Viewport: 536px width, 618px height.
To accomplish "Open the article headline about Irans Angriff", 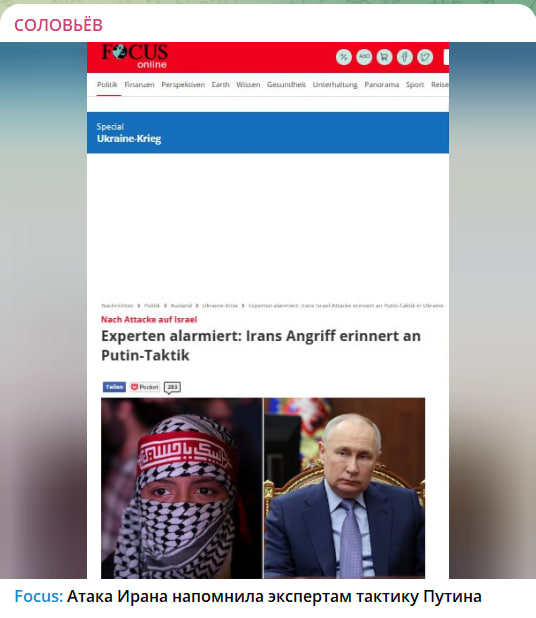I will 261,345.
